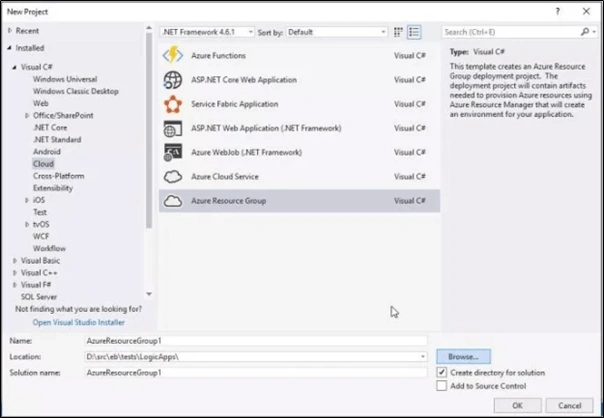Collapse the Visual C# node
Image resolution: width=604 pixels, height=418 pixels.
click(x=15, y=67)
